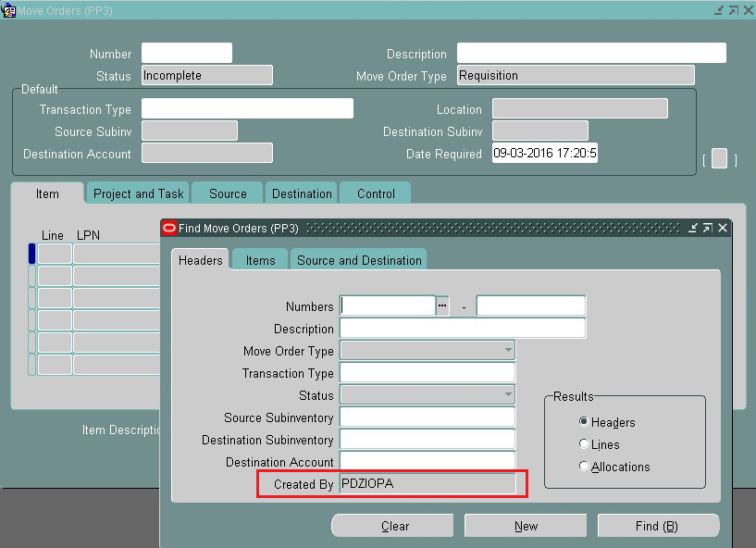This screenshot has width=756, height=548.
Task: Click the Find button to search move orders
Action: pyautogui.click(x=658, y=525)
